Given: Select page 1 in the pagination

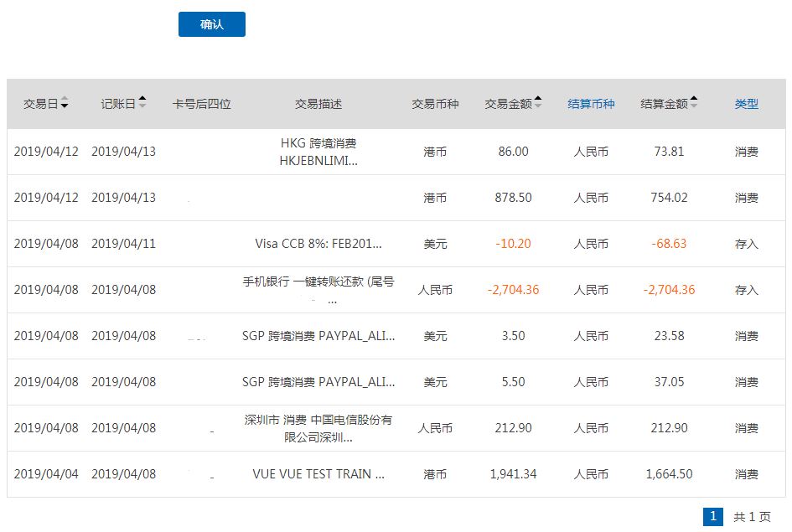Looking at the screenshot, I should (712, 516).
